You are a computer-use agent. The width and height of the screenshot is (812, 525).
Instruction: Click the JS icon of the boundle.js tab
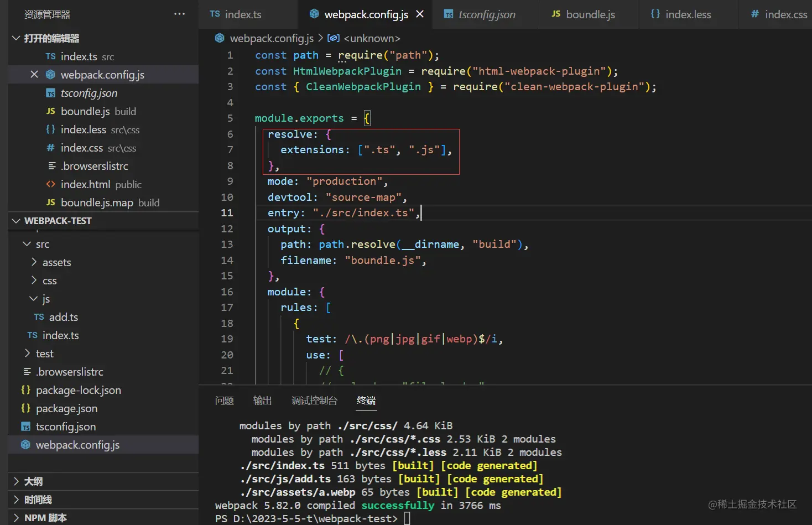(556, 14)
